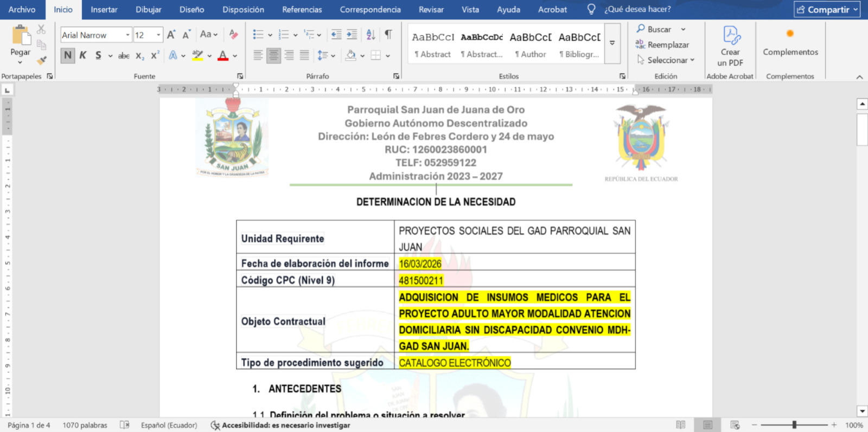
Task: Expand the font size dropdown
Action: [158, 35]
